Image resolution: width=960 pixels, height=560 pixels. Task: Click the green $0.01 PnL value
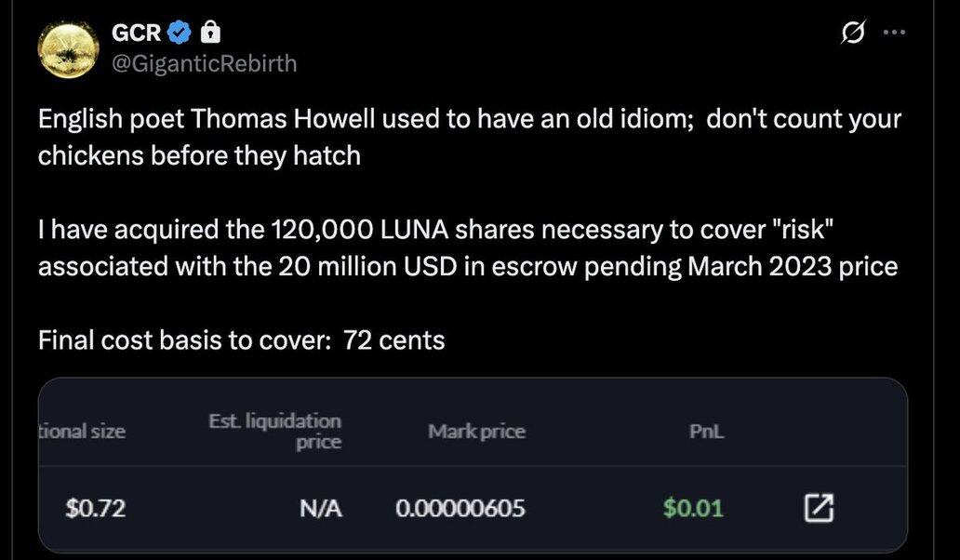(x=693, y=508)
